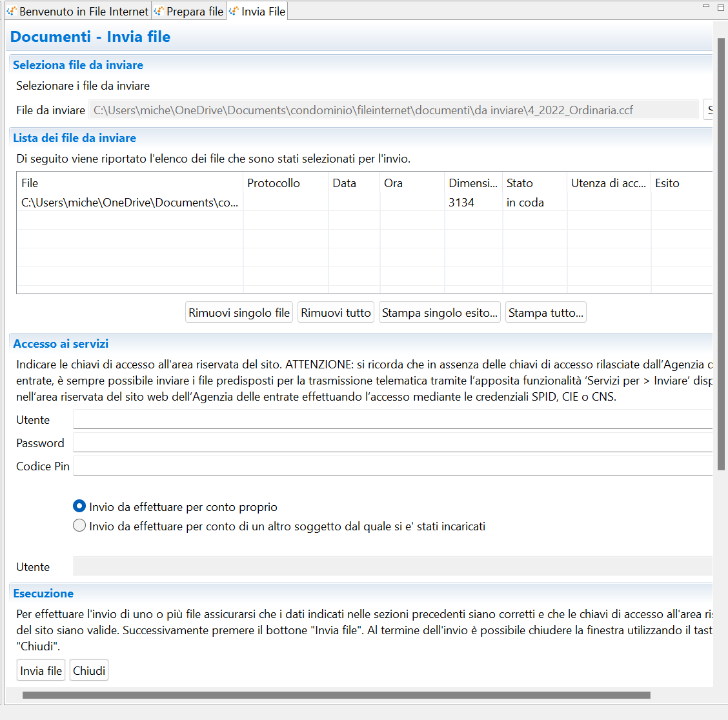Focus the Codice Pin field
The width and height of the screenshot is (728, 720).
[x=393, y=466]
